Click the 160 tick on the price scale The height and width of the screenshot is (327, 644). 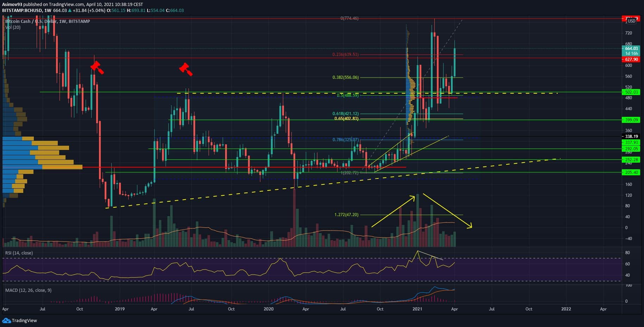click(628, 184)
